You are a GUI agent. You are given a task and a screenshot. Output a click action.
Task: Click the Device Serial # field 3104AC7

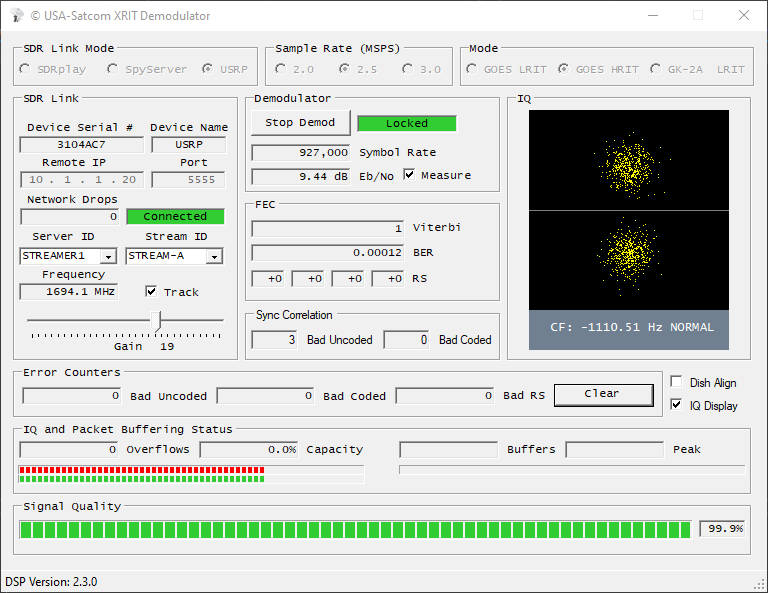(x=81, y=144)
